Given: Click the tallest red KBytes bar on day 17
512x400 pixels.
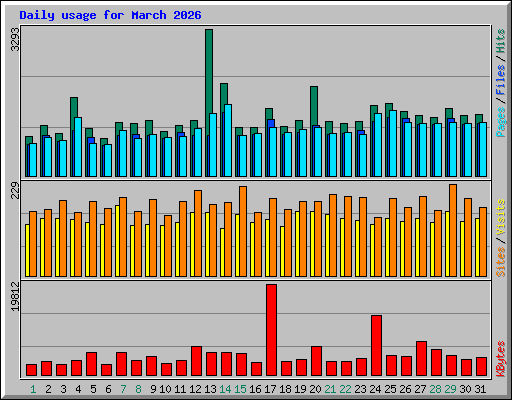Looking at the screenshot, I should [x=271, y=330].
